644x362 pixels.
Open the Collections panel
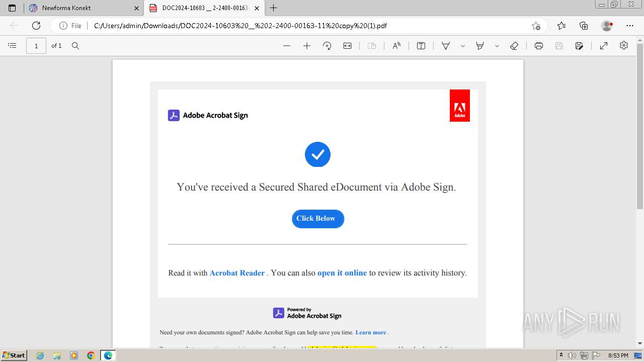pos(584,26)
